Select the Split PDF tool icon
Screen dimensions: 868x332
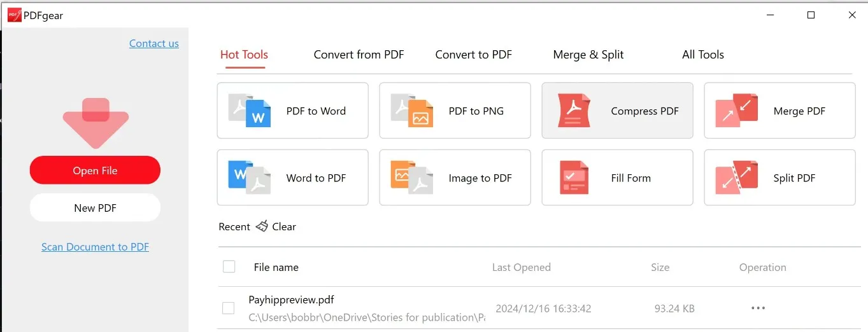tap(736, 177)
